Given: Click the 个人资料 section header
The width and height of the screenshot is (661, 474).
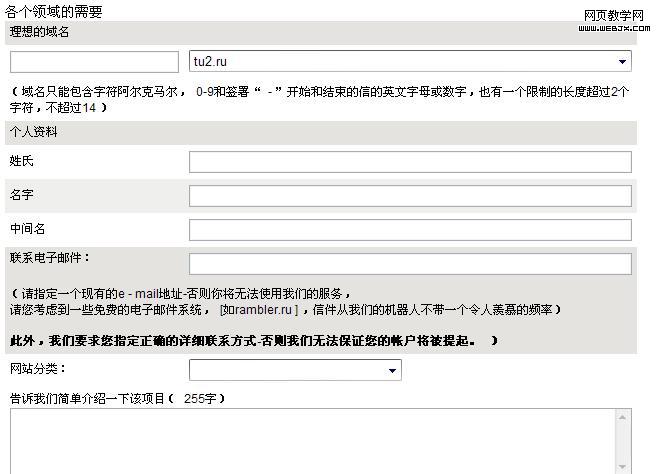Looking at the screenshot, I should point(34,132).
